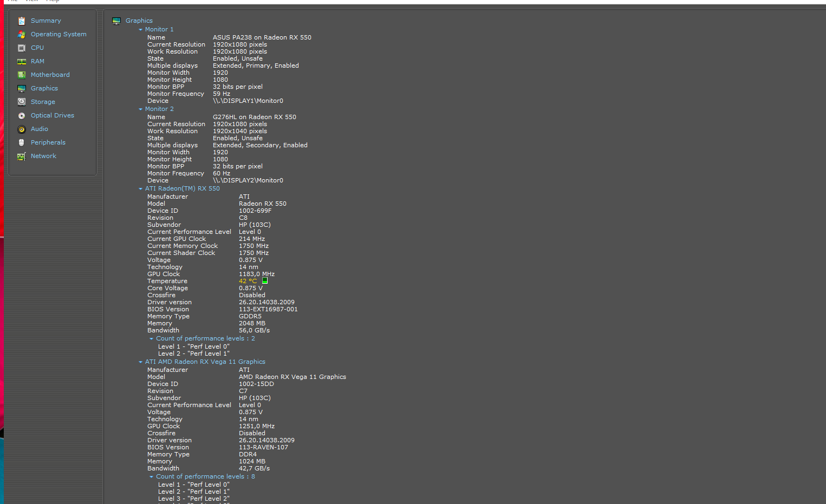Open the Summary section
The height and width of the screenshot is (504, 826).
(x=46, y=21)
